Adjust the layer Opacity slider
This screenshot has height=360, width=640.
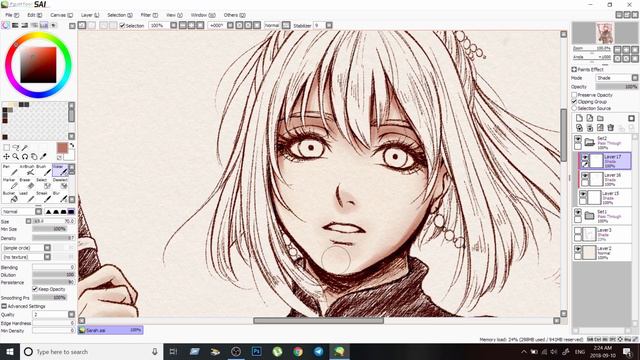tap(616, 87)
